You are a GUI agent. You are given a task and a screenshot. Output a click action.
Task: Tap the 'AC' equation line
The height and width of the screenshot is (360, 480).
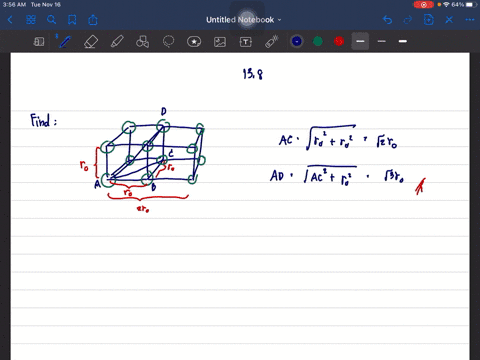338,138
